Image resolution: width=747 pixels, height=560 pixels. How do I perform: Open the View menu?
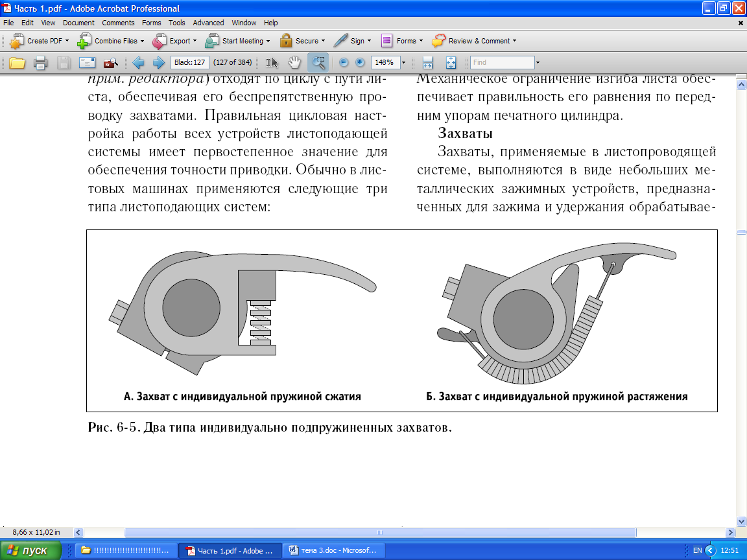[x=48, y=23]
